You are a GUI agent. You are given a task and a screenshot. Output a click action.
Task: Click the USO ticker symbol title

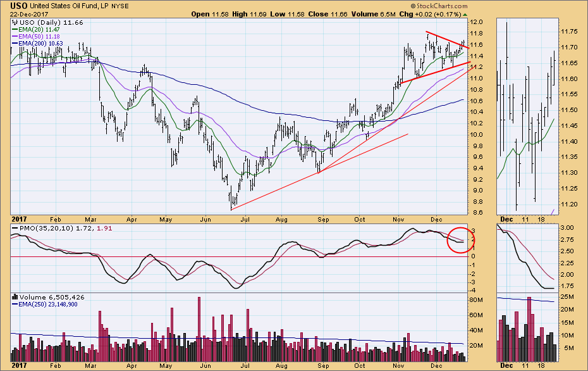(18, 6)
